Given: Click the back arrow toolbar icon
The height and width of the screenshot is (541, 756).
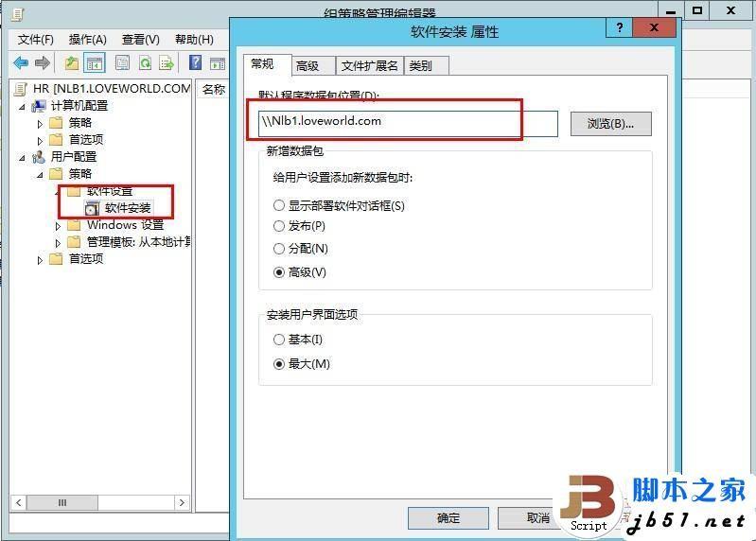Looking at the screenshot, I should pos(21,62).
